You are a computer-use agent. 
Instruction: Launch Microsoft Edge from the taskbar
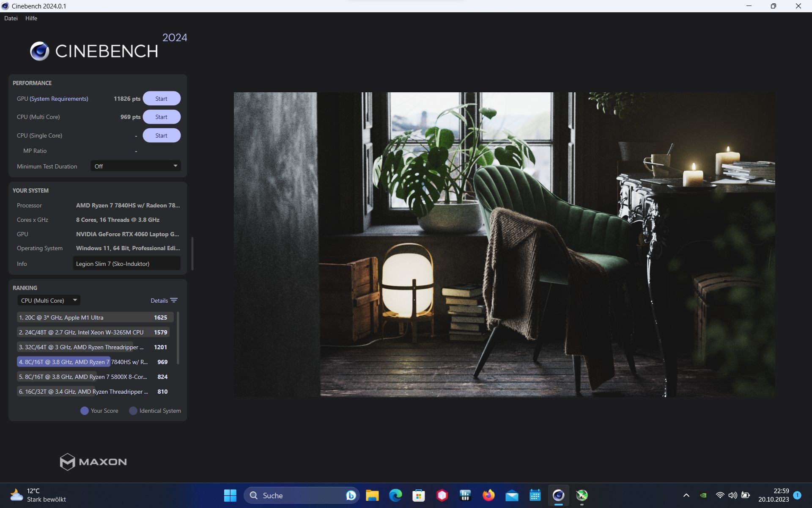click(395, 495)
